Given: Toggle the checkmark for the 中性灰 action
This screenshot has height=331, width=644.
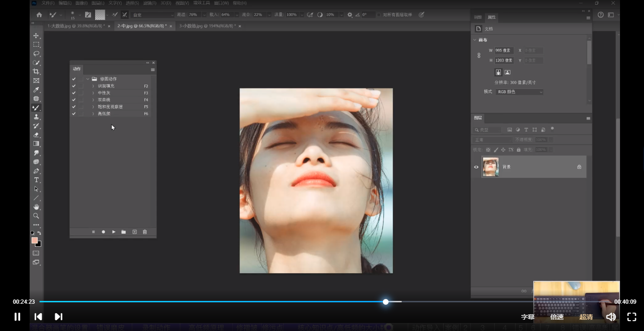Looking at the screenshot, I should (73, 93).
